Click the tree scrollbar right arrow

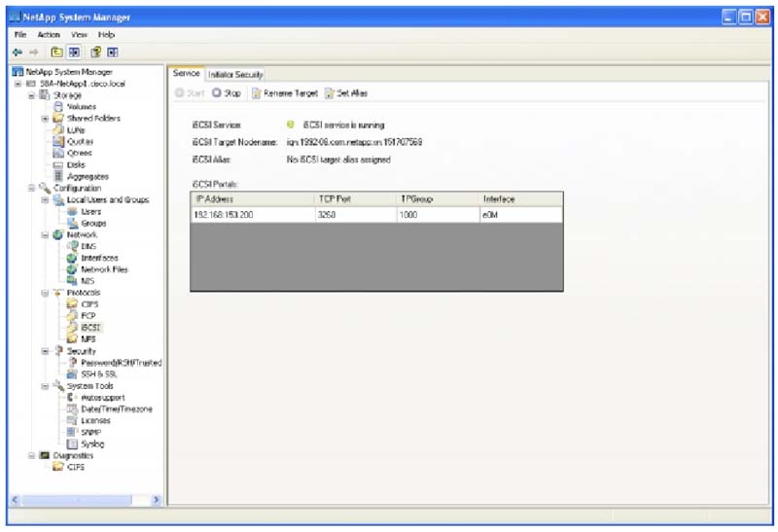tap(157, 499)
